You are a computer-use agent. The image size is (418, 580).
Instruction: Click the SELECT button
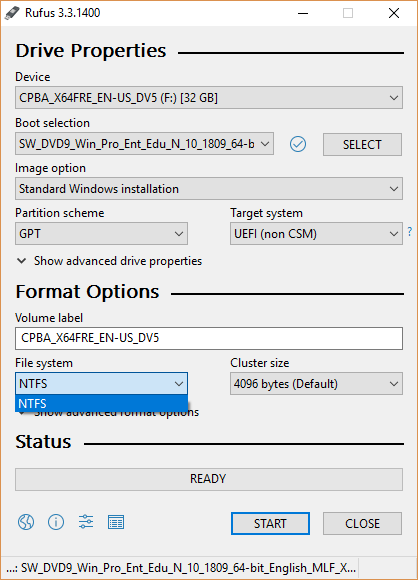(362, 144)
